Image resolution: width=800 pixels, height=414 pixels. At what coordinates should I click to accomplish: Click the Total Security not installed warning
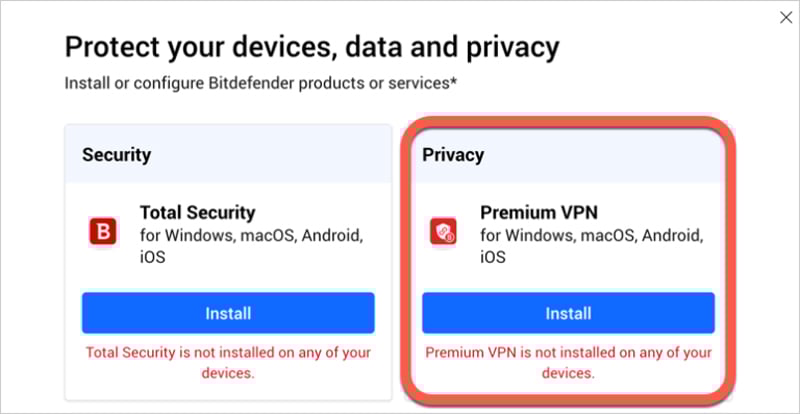click(x=228, y=362)
